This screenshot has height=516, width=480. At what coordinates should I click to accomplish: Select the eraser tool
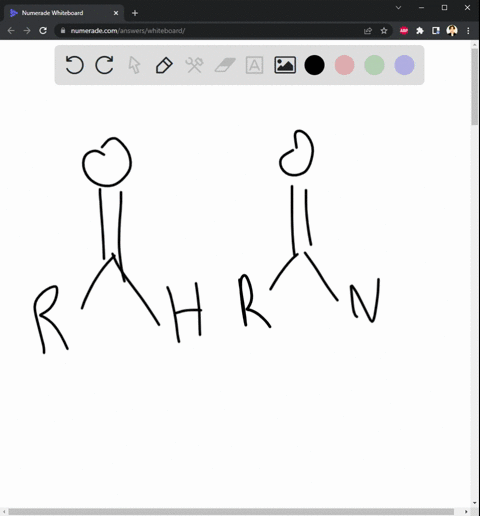click(x=225, y=65)
